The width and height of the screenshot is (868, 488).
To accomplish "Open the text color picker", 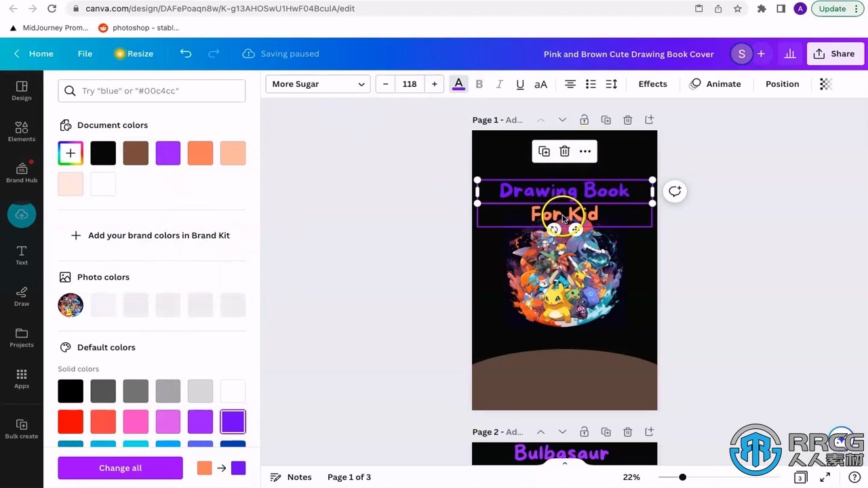I will point(458,84).
